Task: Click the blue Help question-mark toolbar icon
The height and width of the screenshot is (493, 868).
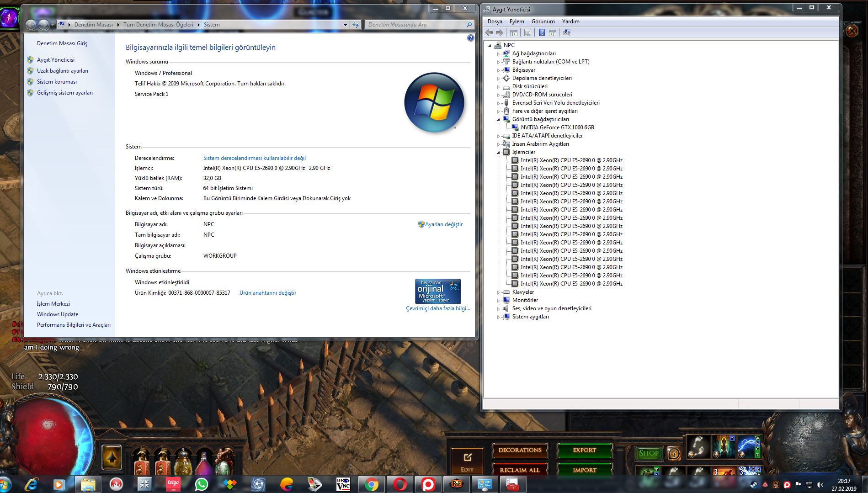Action: (x=542, y=32)
